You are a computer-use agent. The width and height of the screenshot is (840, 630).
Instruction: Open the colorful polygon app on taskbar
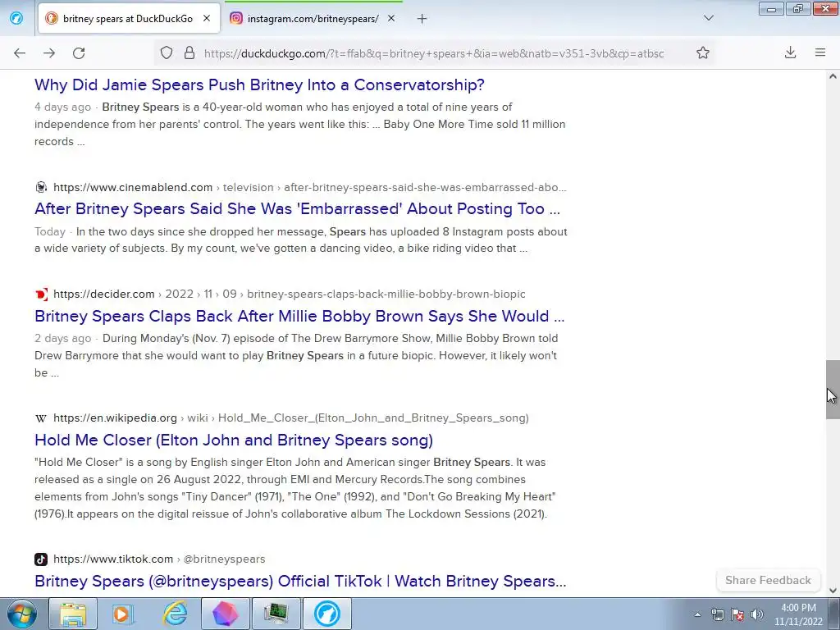[x=225, y=614]
